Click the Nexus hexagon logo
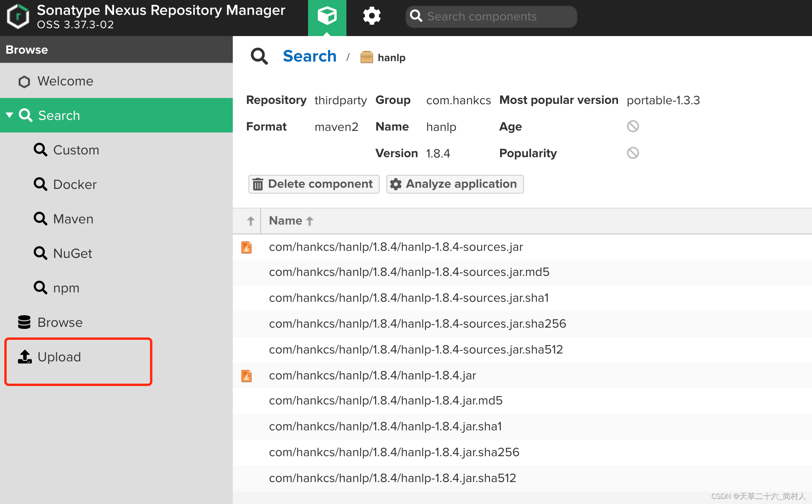The image size is (812, 504). (18, 16)
